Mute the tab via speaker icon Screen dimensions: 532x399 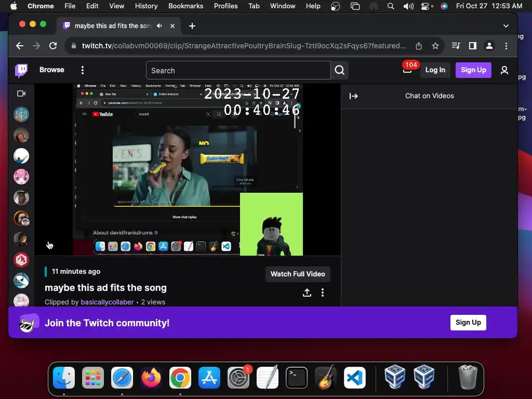point(159,26)
